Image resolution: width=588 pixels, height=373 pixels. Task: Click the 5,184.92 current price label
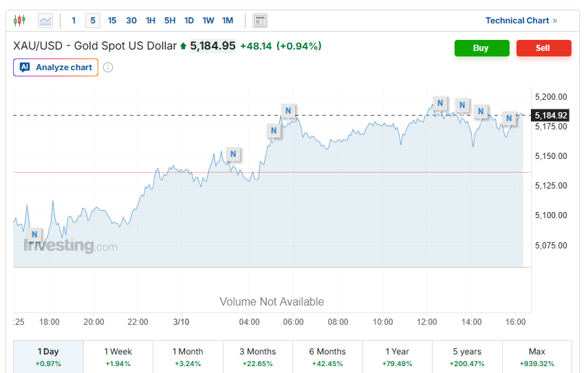(x=550, y=115)
